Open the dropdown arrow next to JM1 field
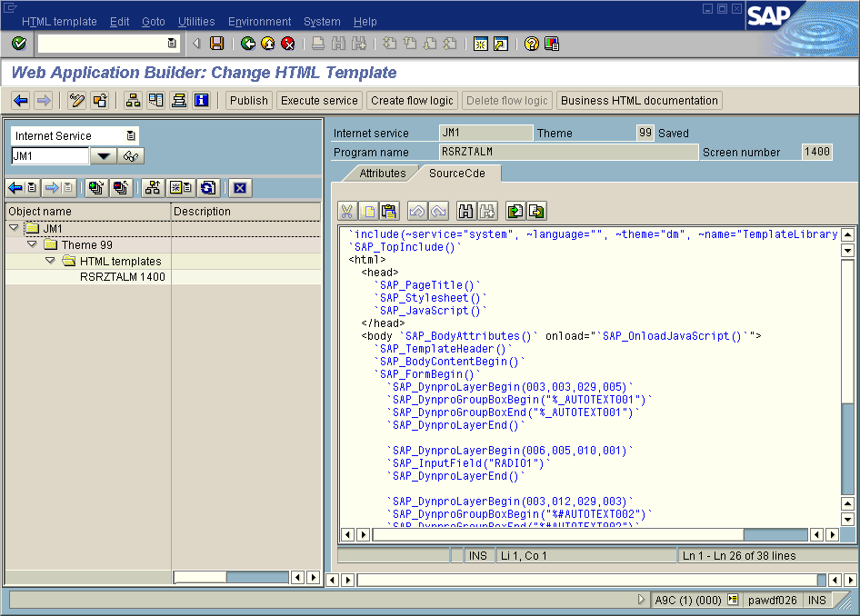 pos(104,156)
